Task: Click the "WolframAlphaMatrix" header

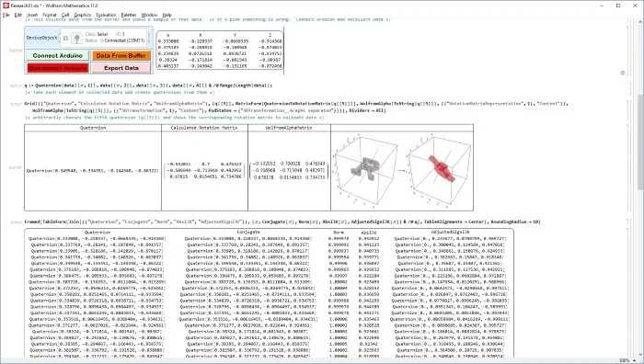Action: tap(289, 128)
